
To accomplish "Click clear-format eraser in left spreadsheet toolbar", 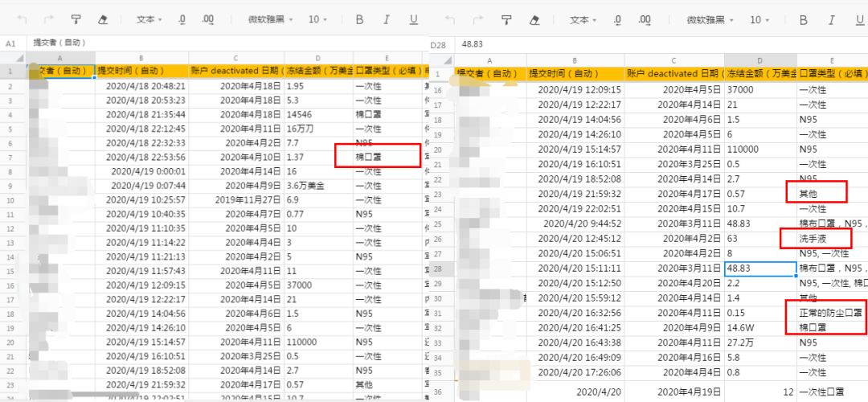I will point(102,19).
